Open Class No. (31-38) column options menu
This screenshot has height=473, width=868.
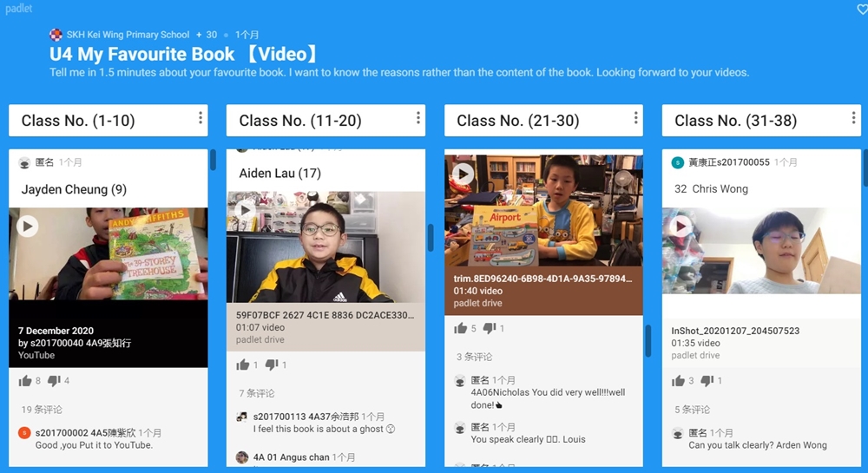coord(853,118)
